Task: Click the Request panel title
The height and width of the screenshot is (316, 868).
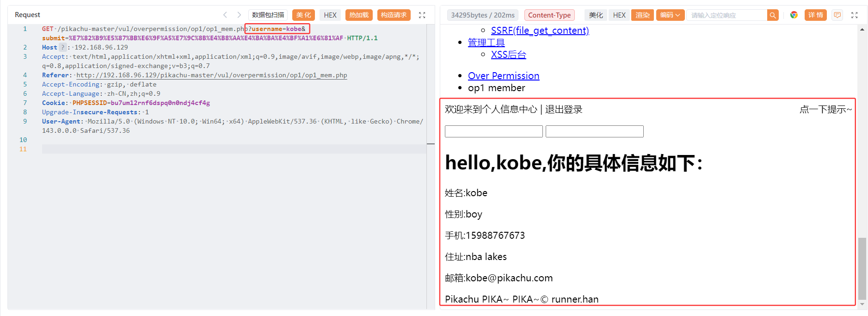Action: [27, 15]
